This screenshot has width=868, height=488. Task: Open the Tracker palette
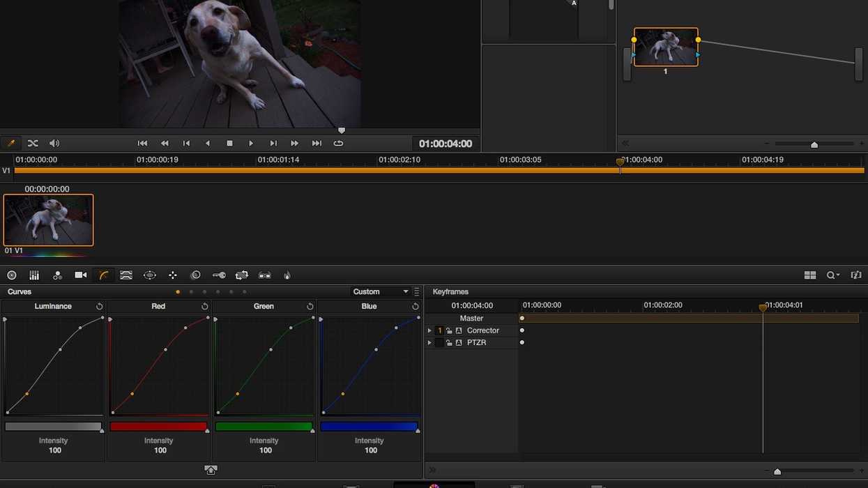[173, 275]
